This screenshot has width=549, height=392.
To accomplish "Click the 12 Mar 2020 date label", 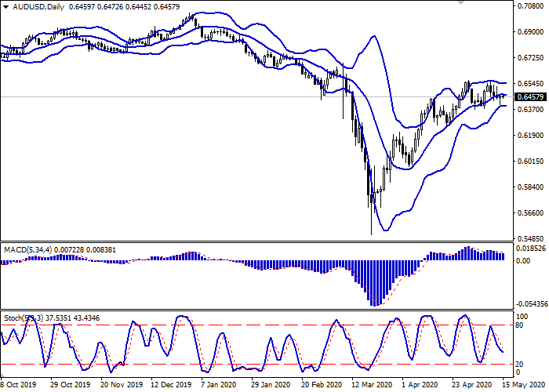I will pos(371,385).
